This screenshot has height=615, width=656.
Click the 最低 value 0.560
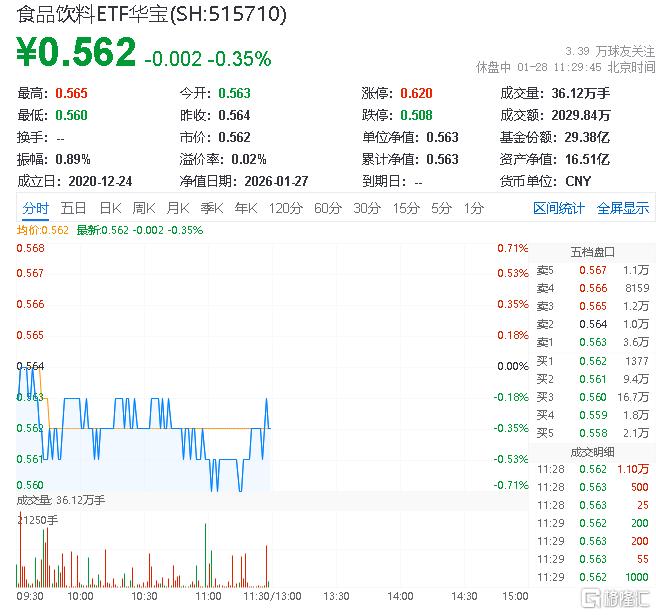click(x=72, y=115)
